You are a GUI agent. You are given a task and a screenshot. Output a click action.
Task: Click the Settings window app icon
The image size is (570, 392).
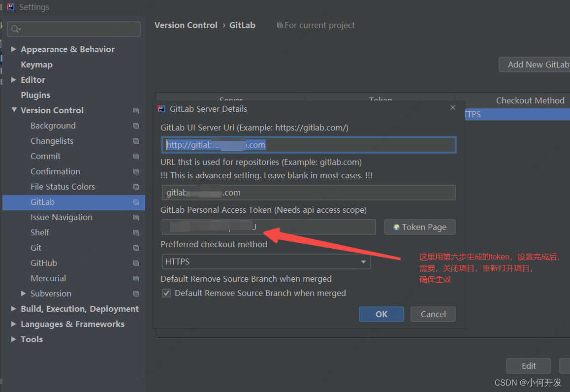11,7
